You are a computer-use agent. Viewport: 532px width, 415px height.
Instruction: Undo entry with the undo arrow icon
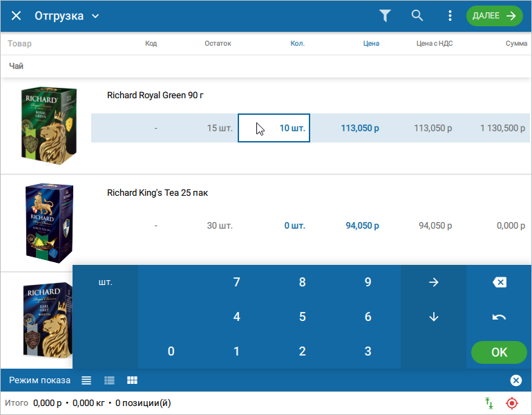(499, 317)
